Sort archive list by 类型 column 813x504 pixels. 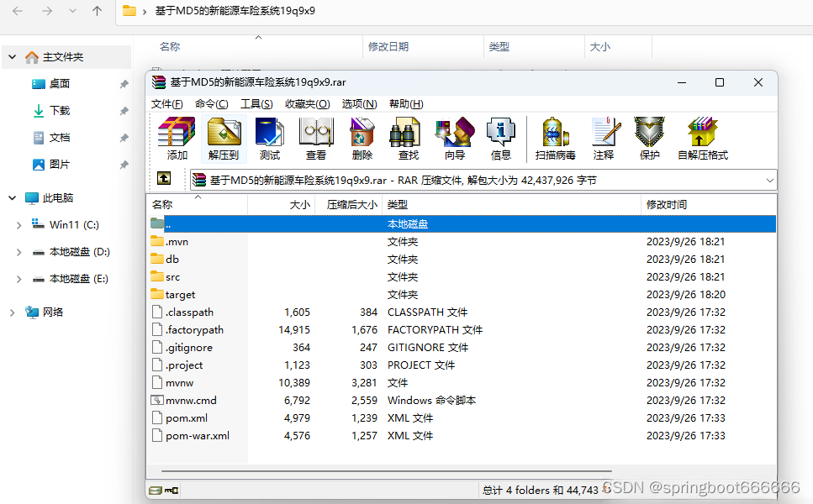coord(511,205)
